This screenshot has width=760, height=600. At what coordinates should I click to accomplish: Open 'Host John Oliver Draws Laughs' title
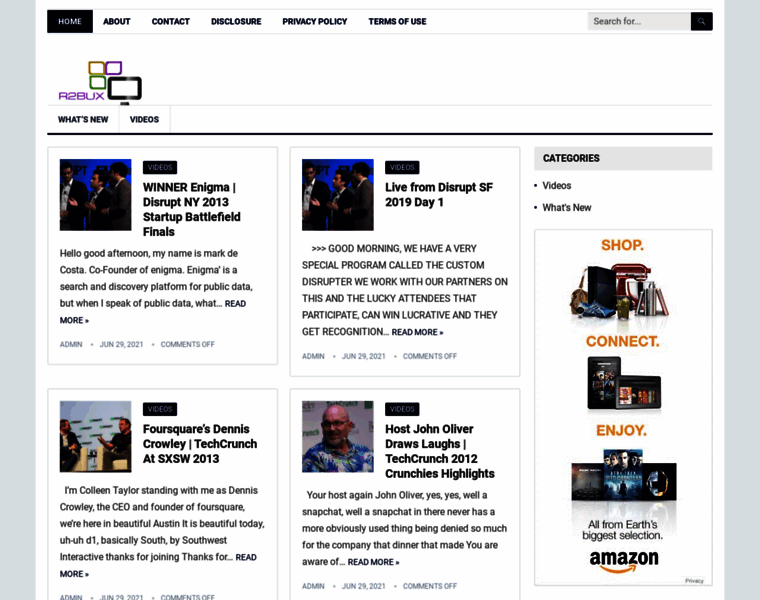click(x=440, y=451)
